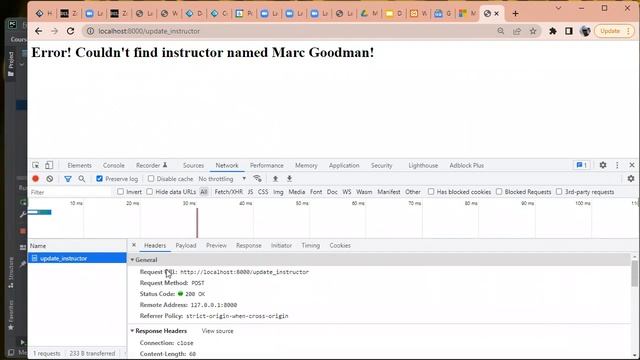Filter requests by CSS
Screen dimensions: 640x360
coord(263,191)
